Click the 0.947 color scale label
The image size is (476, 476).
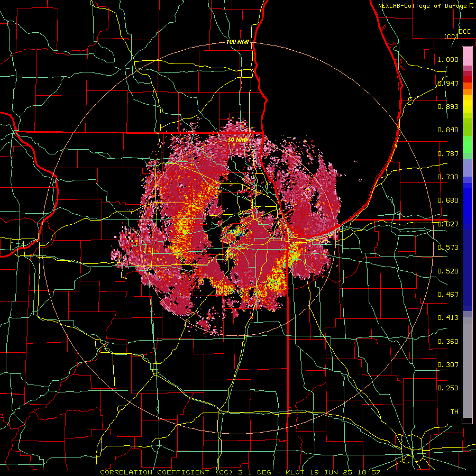tap(448, 83)
